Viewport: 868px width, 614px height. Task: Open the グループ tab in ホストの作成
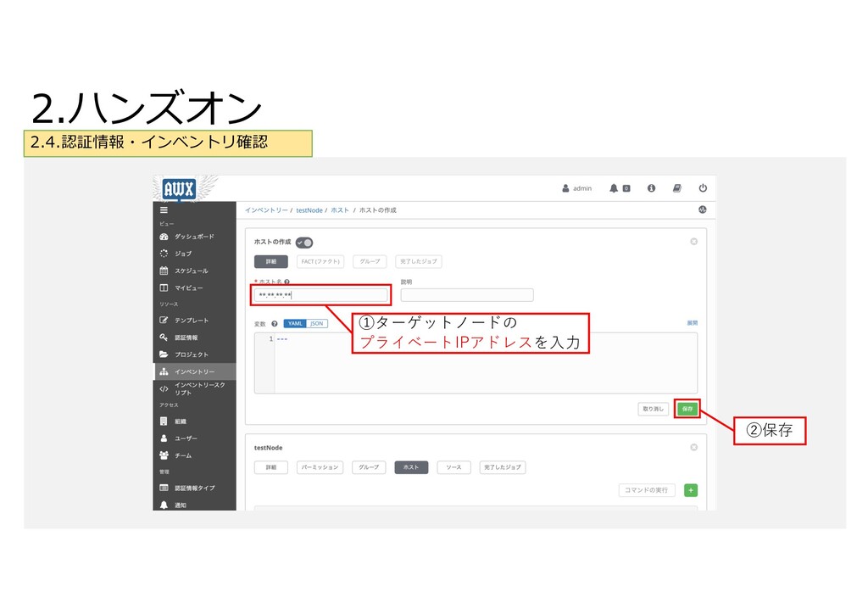coord(370,261)
